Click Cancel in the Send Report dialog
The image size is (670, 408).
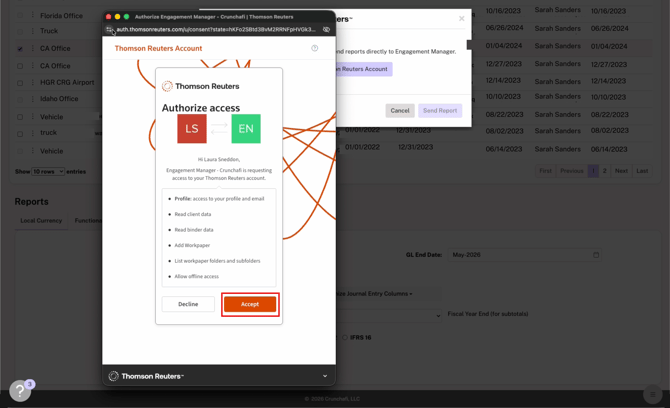(x=400, y=110)
